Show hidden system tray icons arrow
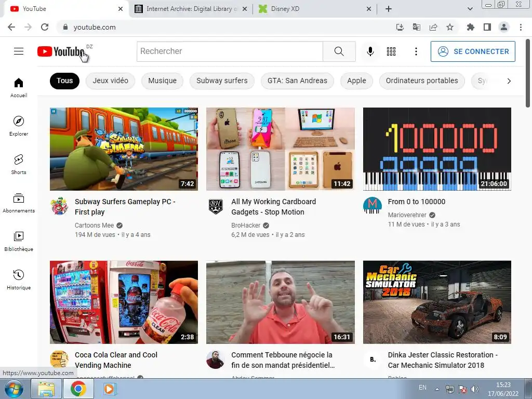The width and height of the screenshot is (532, 399). [x=437, y=389]
